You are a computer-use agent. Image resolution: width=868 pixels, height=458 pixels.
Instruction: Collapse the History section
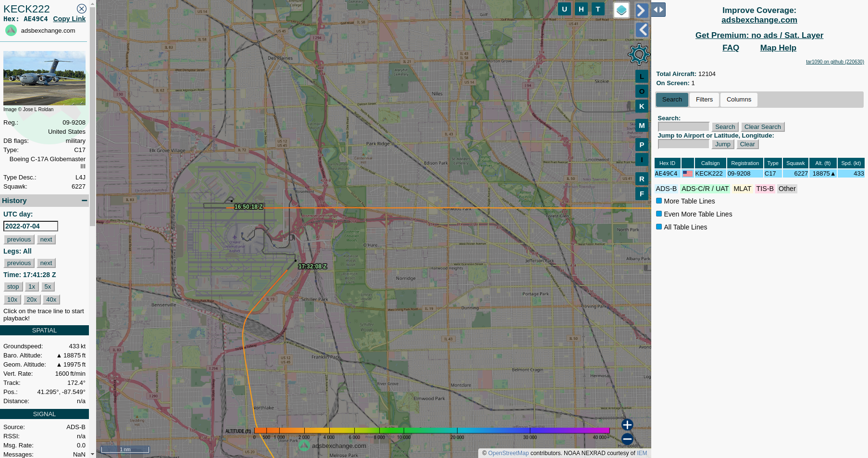(x=85, y=201)
